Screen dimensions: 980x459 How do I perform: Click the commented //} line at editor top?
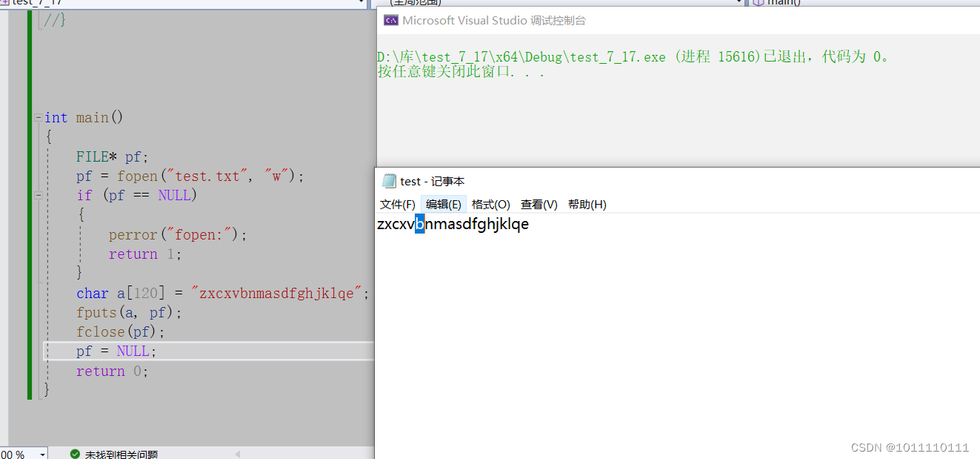point(55,20)
